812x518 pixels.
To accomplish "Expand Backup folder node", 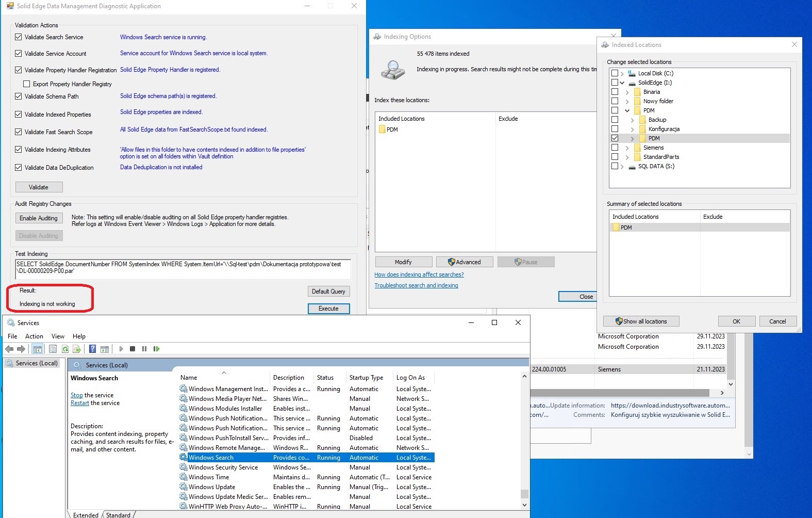I will [x=633, y=120].
